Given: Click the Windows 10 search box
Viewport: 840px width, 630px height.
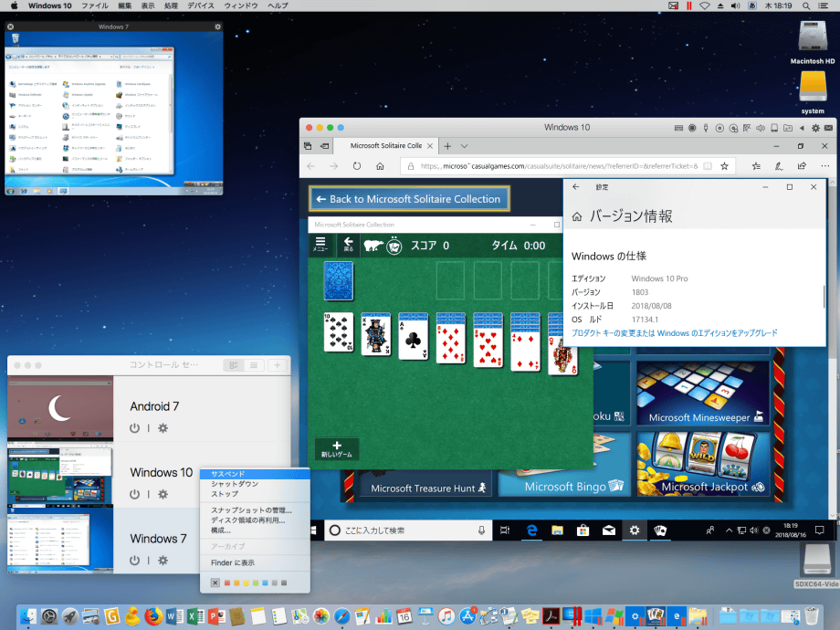Looking at the screenshot, I should 408,530.
